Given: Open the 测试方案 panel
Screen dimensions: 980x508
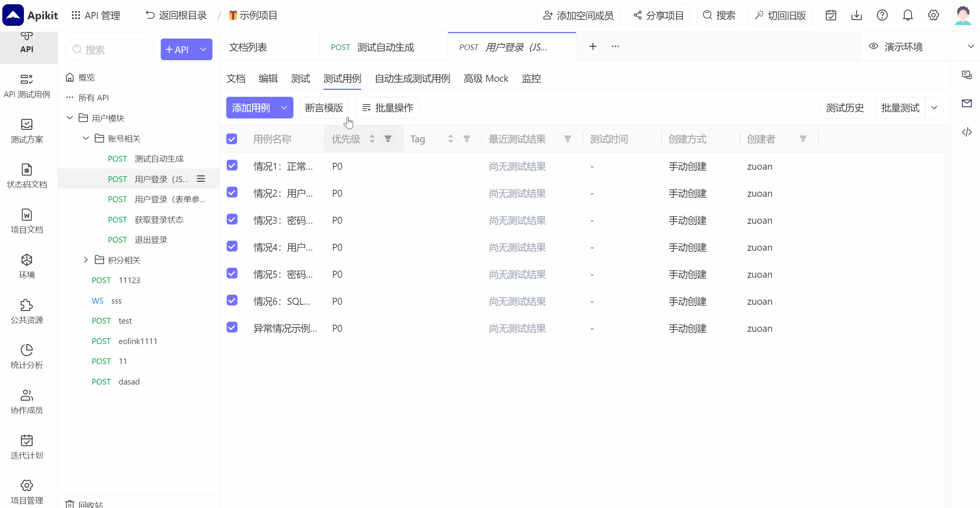Looking at the screenshot, I should (27, 131).
